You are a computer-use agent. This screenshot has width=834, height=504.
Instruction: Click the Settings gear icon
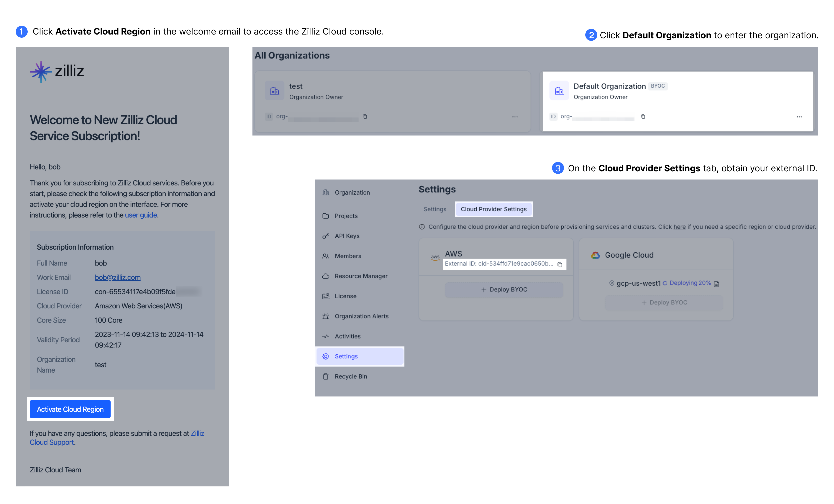326,356
